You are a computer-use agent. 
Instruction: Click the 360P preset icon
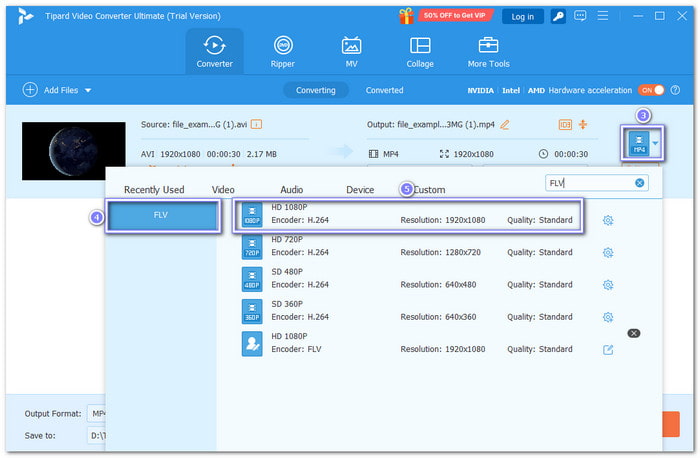(x=252, y=311)
